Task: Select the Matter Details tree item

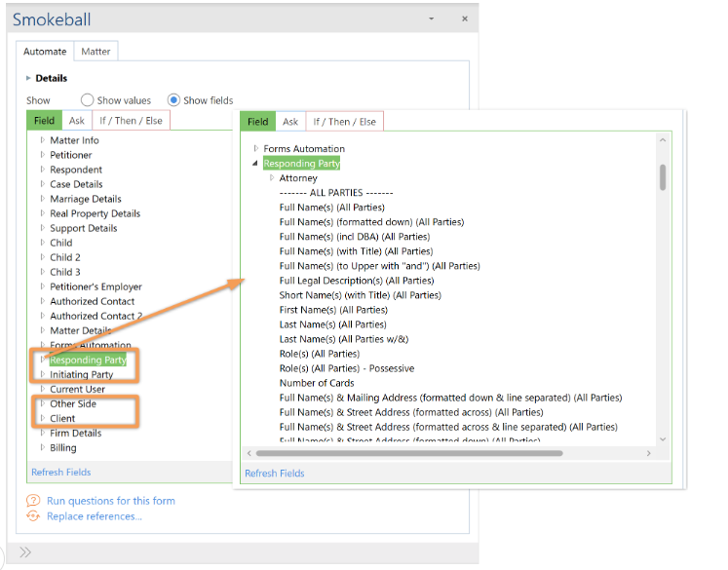Action: point(80,330)
